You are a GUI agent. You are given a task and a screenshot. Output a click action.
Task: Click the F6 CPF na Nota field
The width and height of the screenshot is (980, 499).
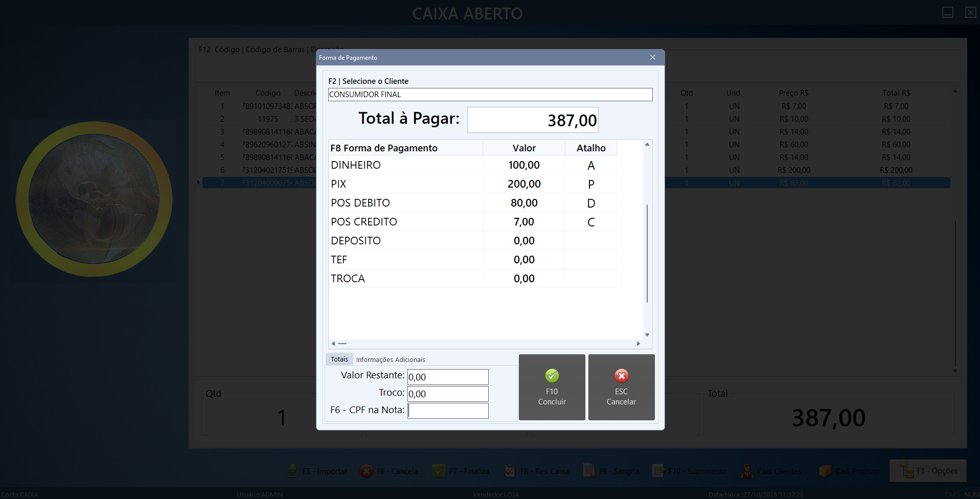coord(448,411)
